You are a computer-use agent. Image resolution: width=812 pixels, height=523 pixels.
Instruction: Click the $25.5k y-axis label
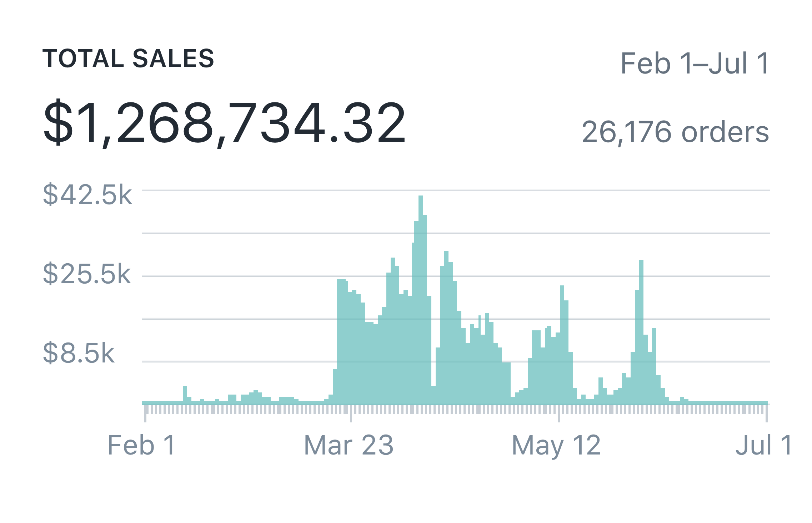tap(87, 274)
